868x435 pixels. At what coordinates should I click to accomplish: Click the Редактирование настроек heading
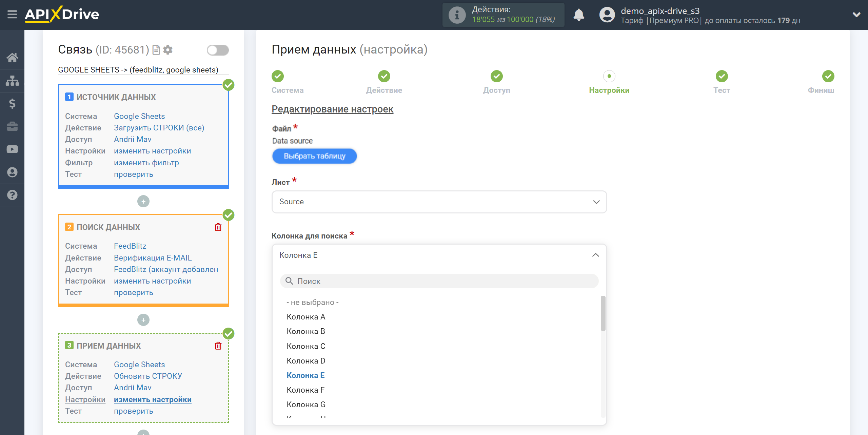point(332,109)
